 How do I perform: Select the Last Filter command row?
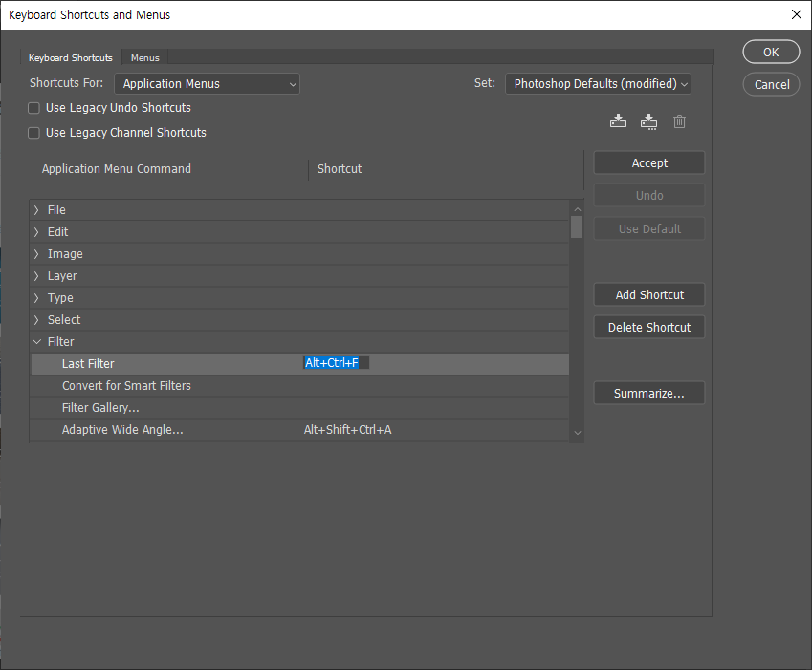pyautogui.click(x=299, y=364)
